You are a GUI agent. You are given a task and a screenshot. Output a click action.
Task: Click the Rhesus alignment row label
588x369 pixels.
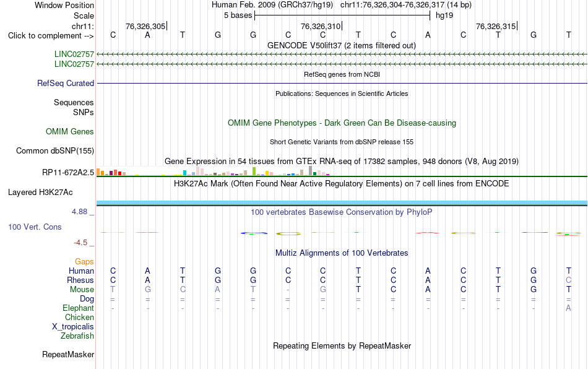[80, 280]
